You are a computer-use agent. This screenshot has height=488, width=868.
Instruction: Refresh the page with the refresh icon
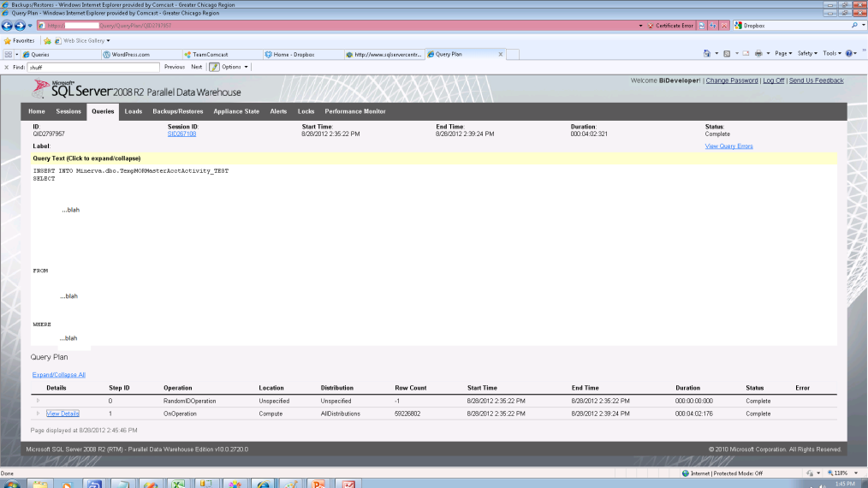pos(713,26)
